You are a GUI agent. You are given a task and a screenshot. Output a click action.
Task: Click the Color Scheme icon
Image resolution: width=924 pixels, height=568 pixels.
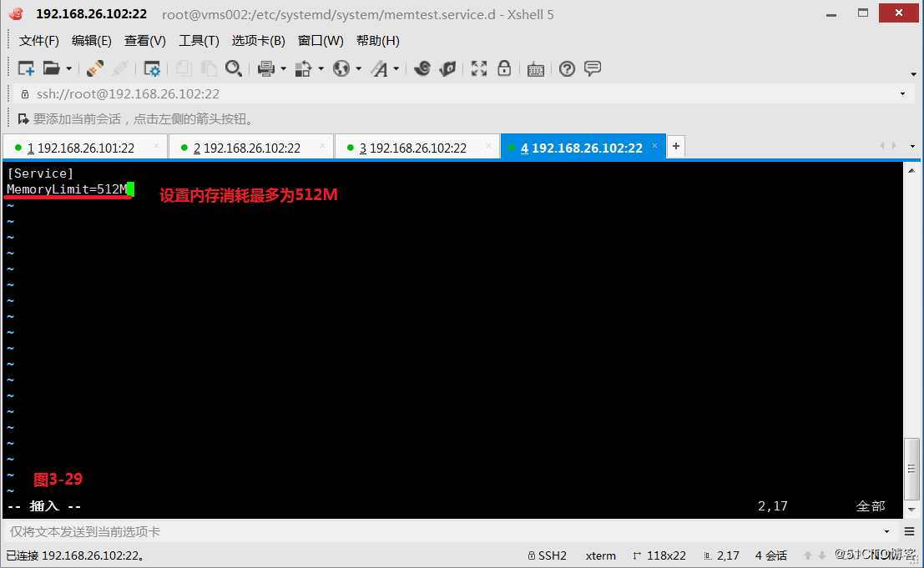(x=304, y=69)
